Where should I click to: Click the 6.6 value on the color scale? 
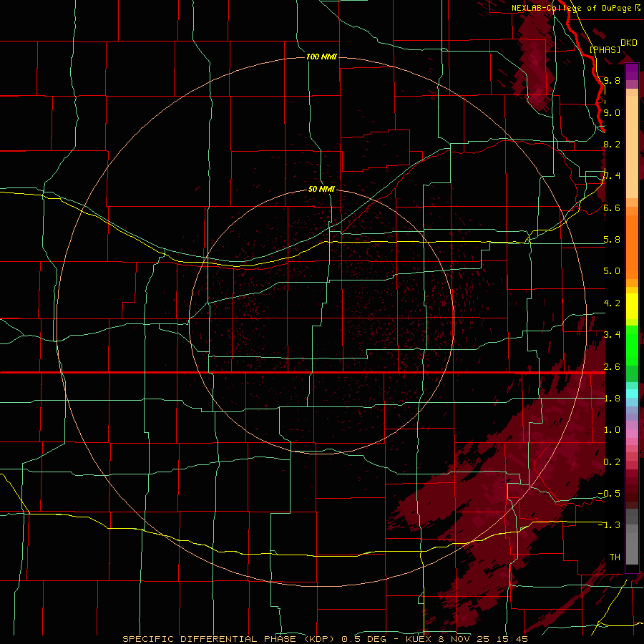click(x=612, y=208)
